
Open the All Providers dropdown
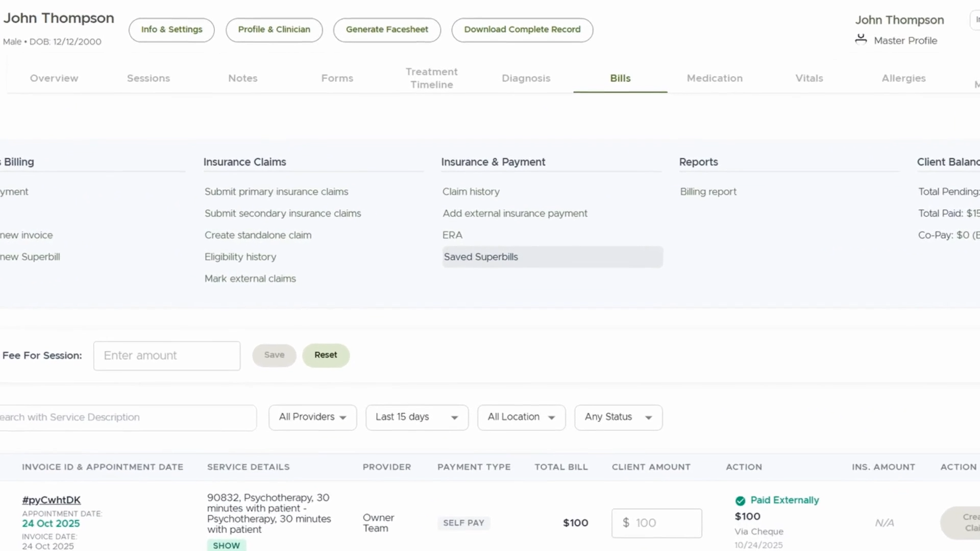click(x=312, y=417)
